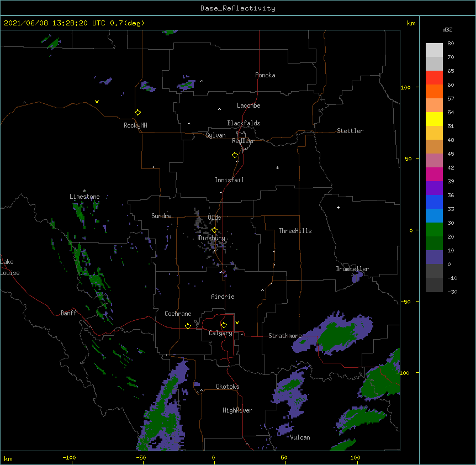Screen dimensions: 476x465
Task: Click the ThreeHills label
Action: point(295,231)
